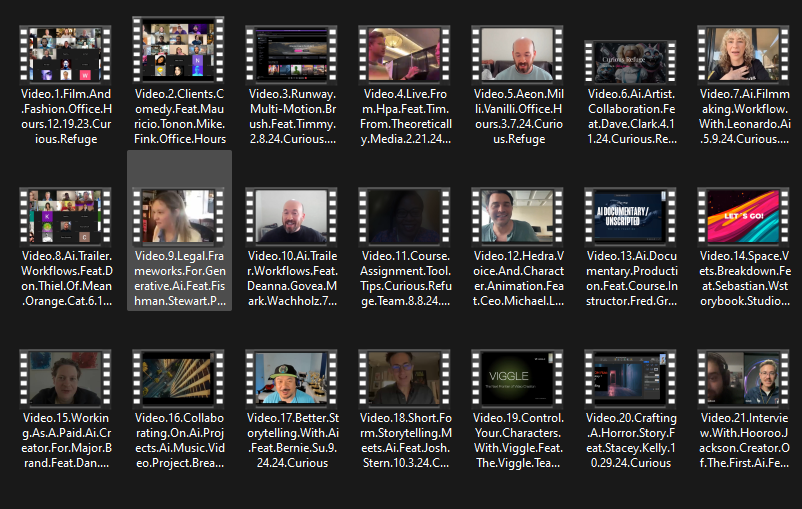
Task: Click Video.10 Ai Trailer Workflows Deanna Govea
Action: (x=292, y=216)
